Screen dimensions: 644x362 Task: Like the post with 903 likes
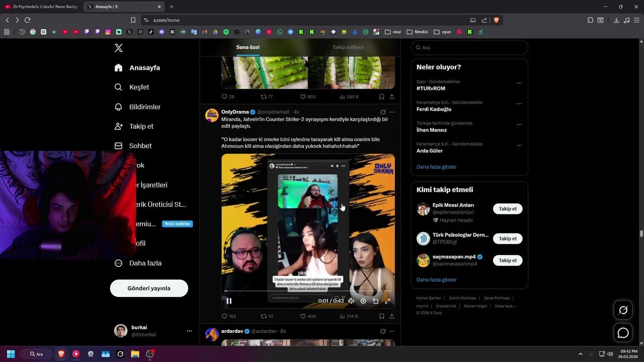click(308, 97)
